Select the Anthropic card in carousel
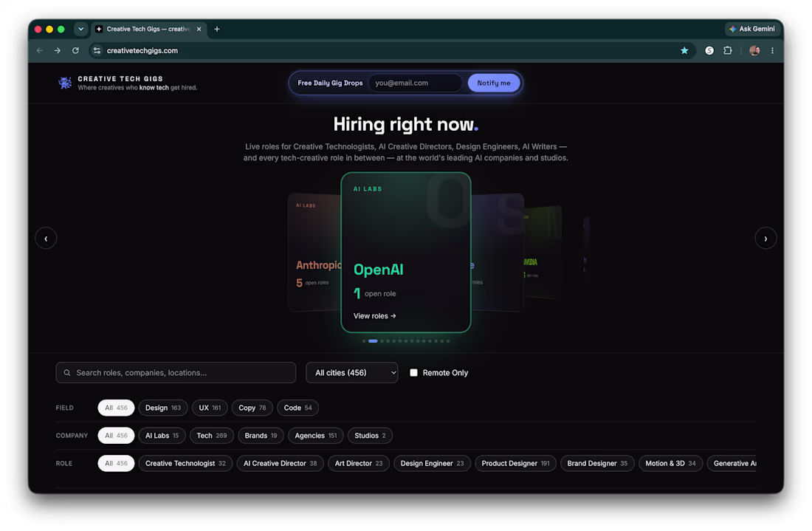Viewport: 812px width, 531px height. tap(314, 253)
